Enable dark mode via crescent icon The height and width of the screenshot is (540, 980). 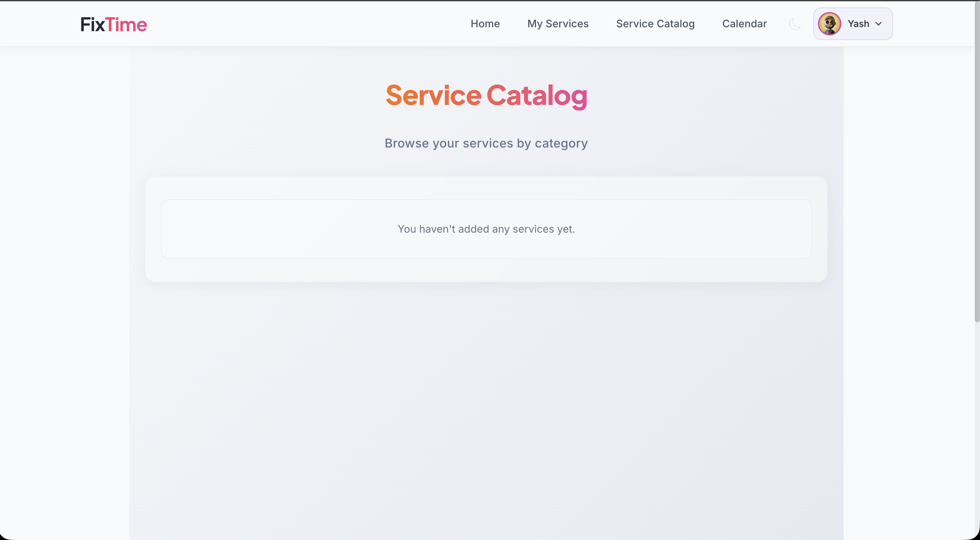coord(795,24)
